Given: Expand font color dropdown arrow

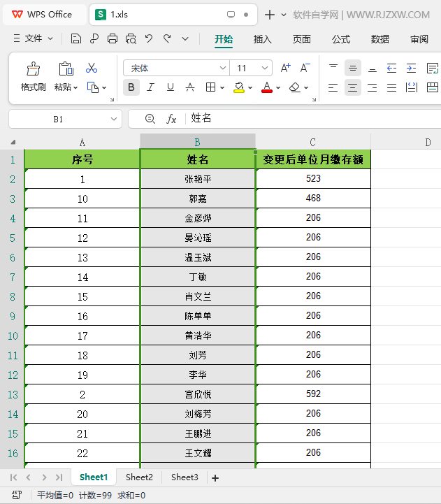Looking at the screenshot, I should 278,87.
